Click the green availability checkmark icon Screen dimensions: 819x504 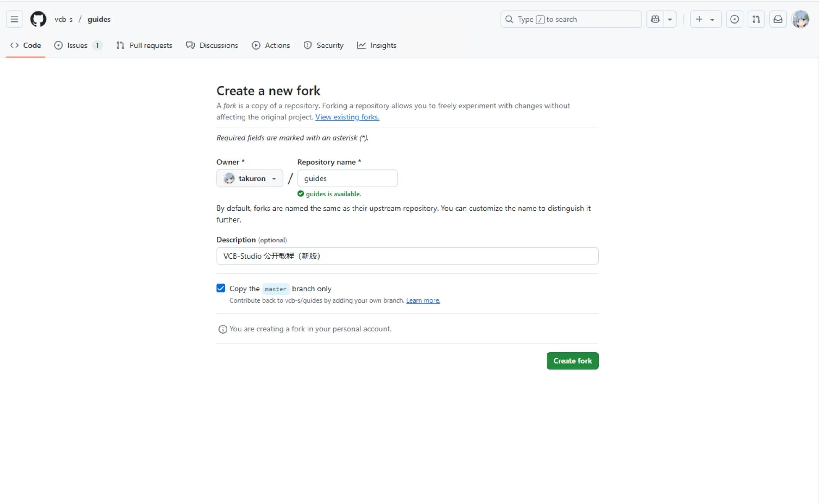[x=301, y=194]
